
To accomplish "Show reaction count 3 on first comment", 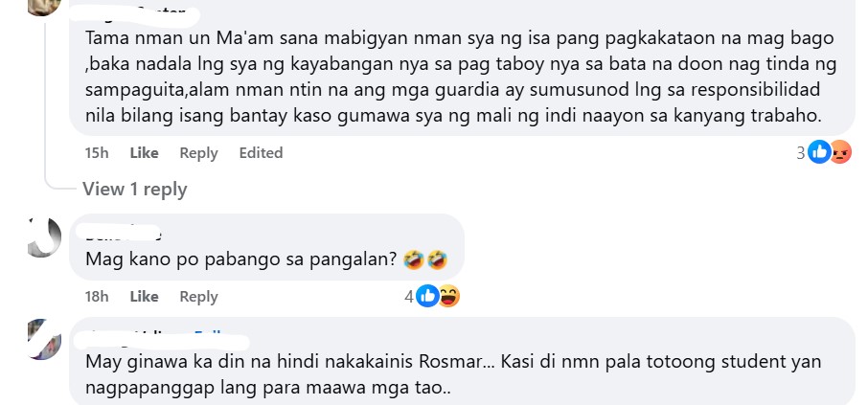I will coord(801,152).
